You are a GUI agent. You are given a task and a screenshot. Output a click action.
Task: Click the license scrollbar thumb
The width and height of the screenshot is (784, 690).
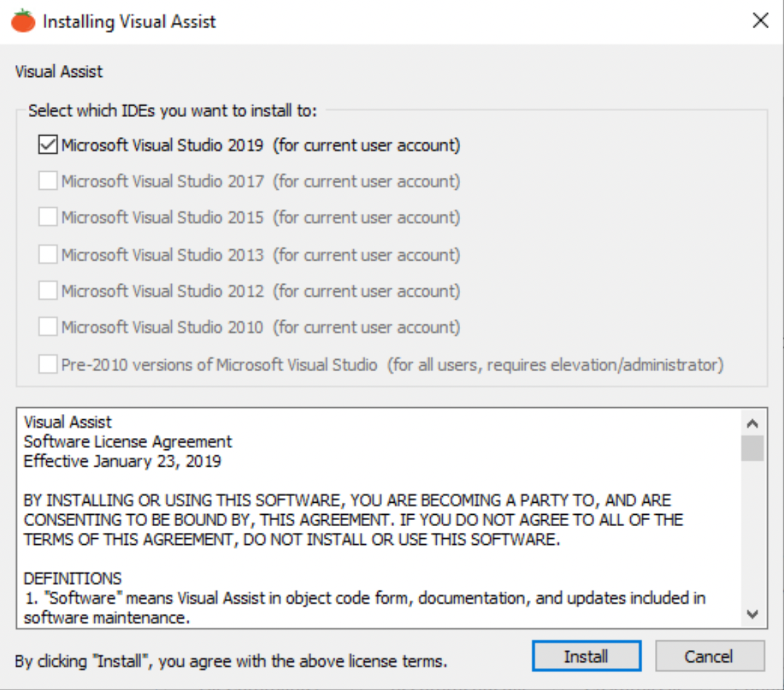[753, 448]
